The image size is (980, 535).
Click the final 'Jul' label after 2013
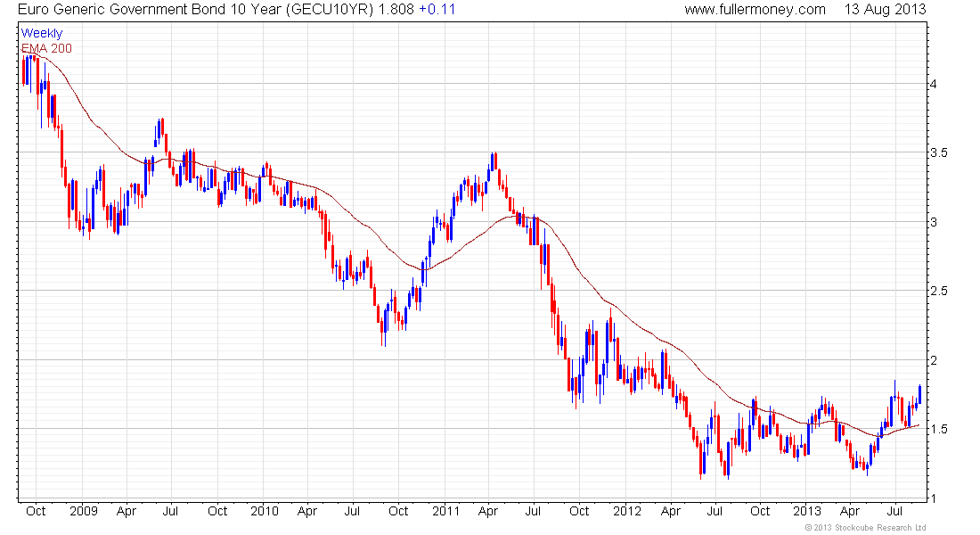pos(895,511)
